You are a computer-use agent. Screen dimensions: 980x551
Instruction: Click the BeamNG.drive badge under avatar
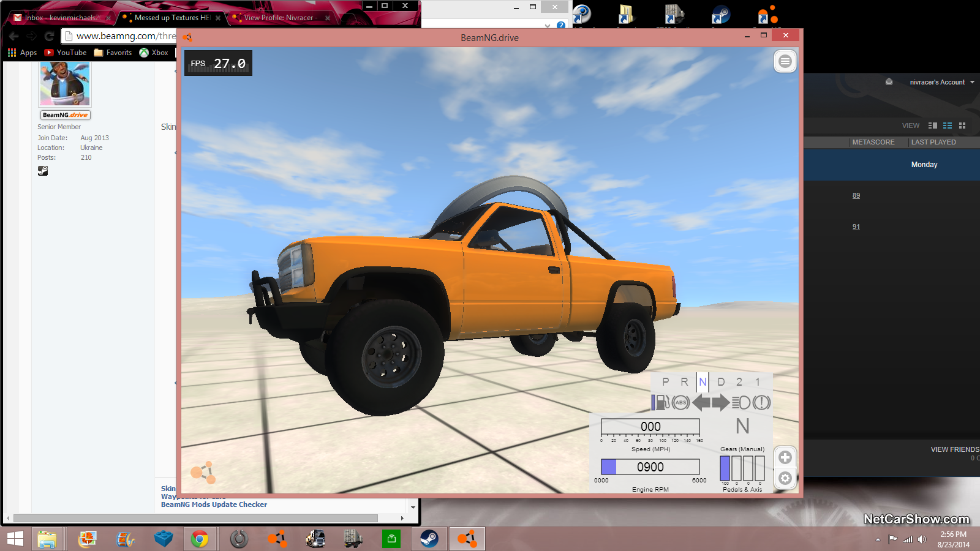coord(66,114)
